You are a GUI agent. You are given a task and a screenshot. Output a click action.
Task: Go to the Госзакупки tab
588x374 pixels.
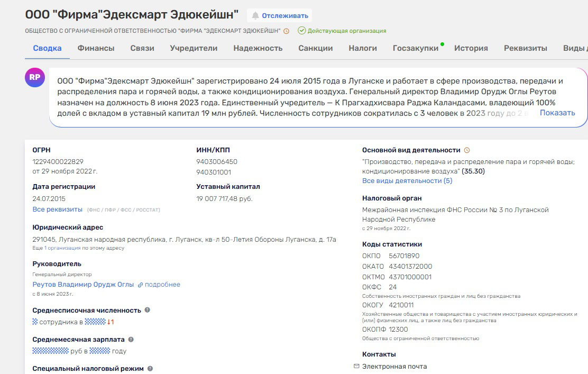pyautogui.click(x=416, y=48)
